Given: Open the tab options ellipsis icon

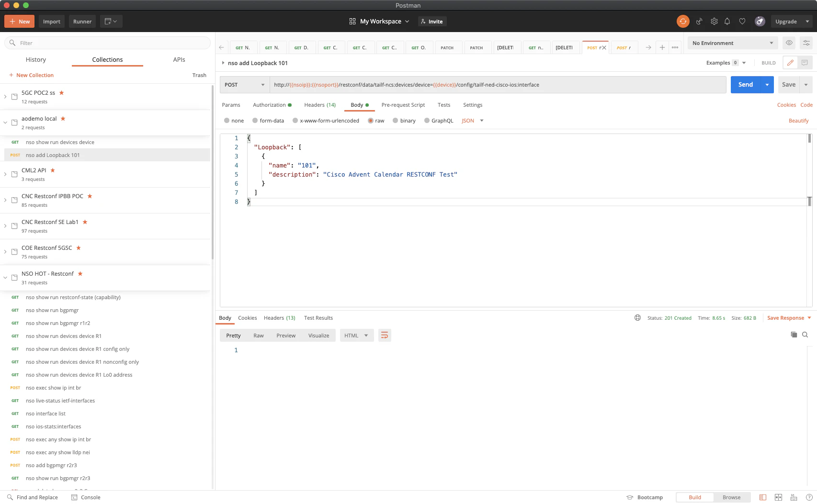Looking at the screenshot, I should point(675,47).
